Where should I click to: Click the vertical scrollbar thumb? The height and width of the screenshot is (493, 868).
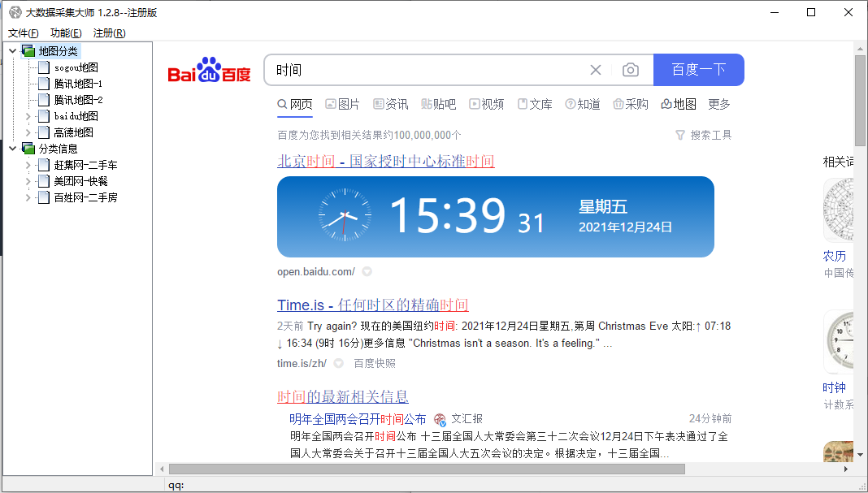860,100
